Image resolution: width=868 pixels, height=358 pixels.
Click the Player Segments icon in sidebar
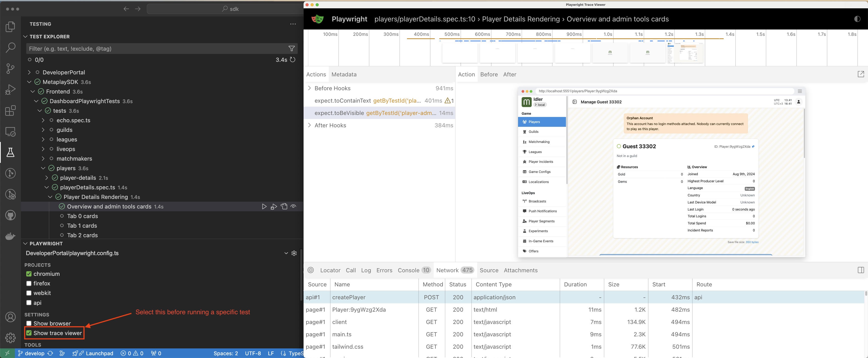[x=525, y=221]
